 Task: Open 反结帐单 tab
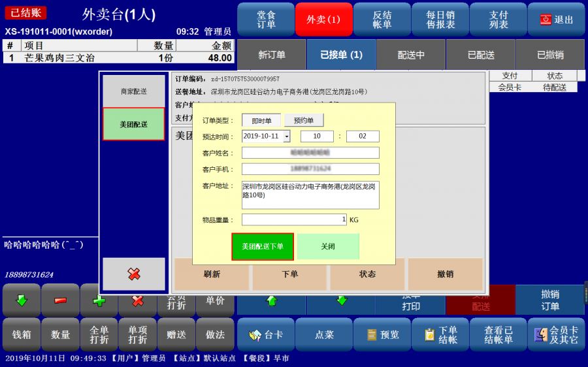[x=382, y=20]
